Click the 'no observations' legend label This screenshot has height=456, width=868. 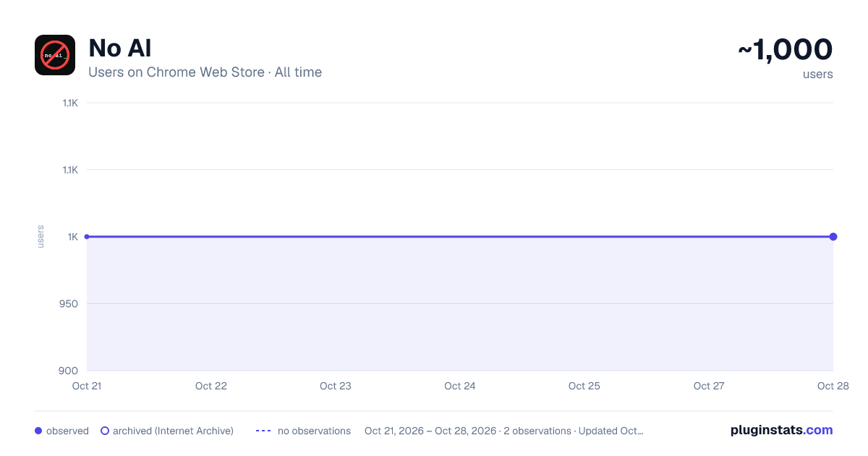(x=314, y=431)
